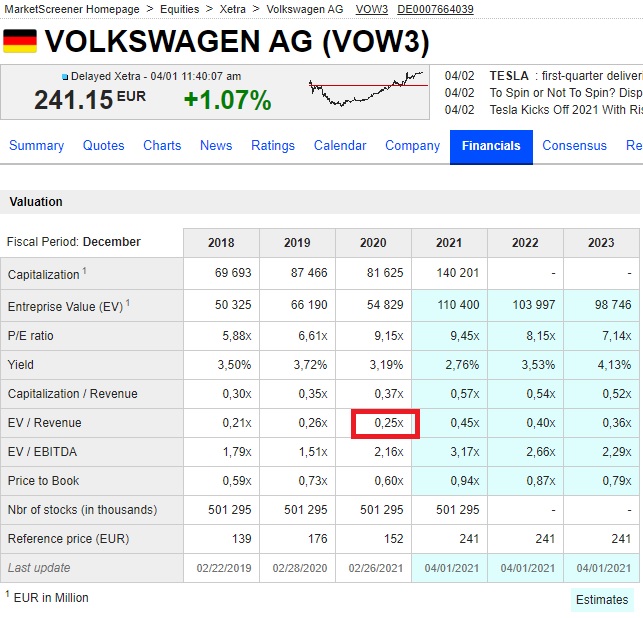Click the VOW3 ticker link
Image resolution: width=643 pixels, height=618 pixels.
(371, 9)
